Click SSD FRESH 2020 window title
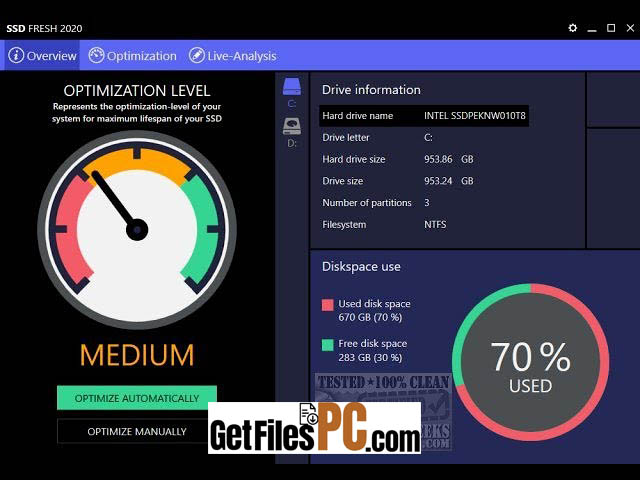640x480 pixels. click(44, 29)
